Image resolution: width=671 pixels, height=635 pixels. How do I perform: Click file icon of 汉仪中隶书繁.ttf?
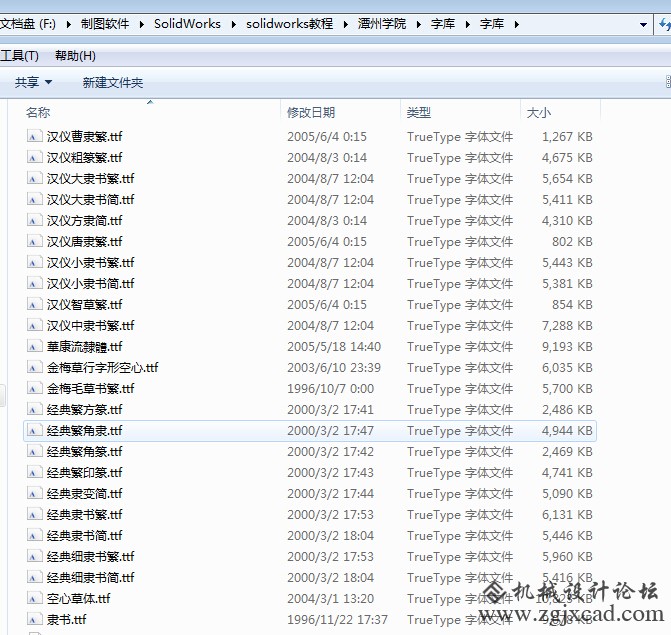35,325
